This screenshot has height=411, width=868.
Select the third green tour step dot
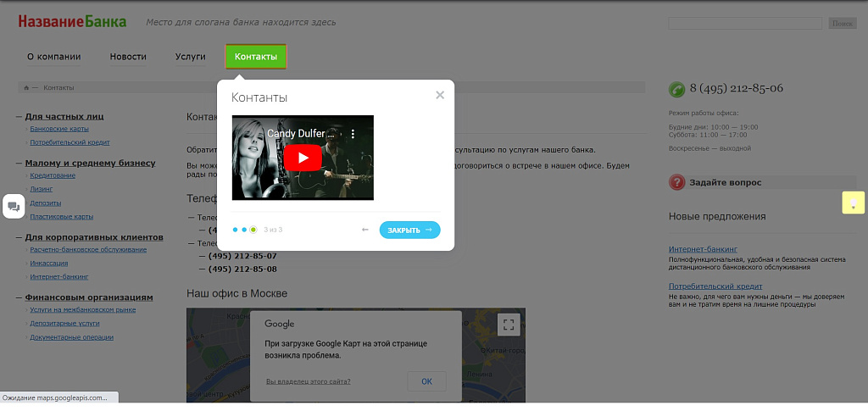[253, 230]
